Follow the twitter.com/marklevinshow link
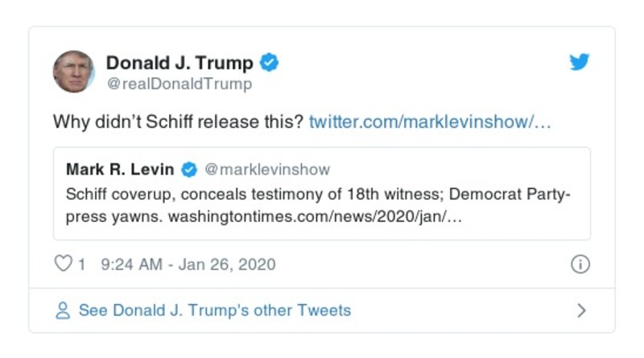 coord(430,123)
